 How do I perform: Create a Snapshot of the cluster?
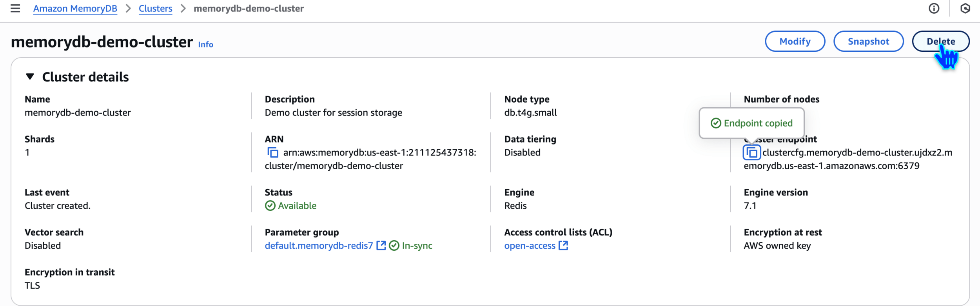coord(868,42)
